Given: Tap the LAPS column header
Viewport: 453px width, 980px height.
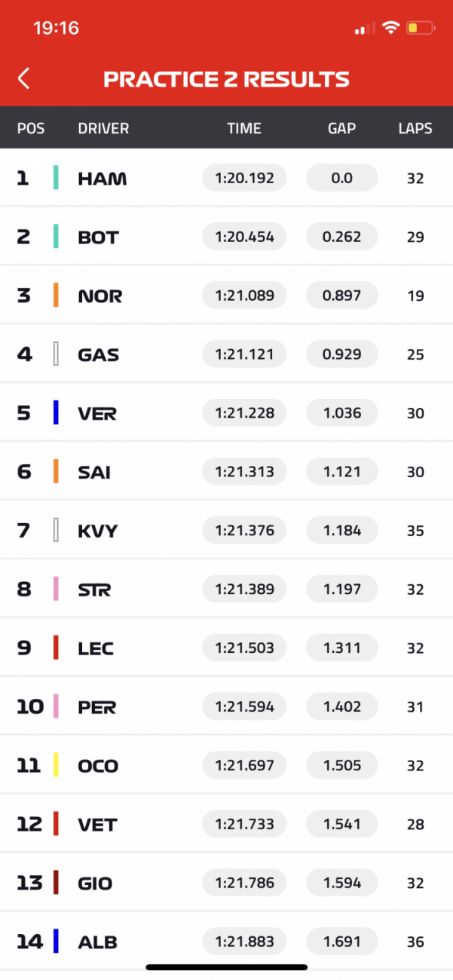Looking at the screenshot, I should (x=415, y=128).
